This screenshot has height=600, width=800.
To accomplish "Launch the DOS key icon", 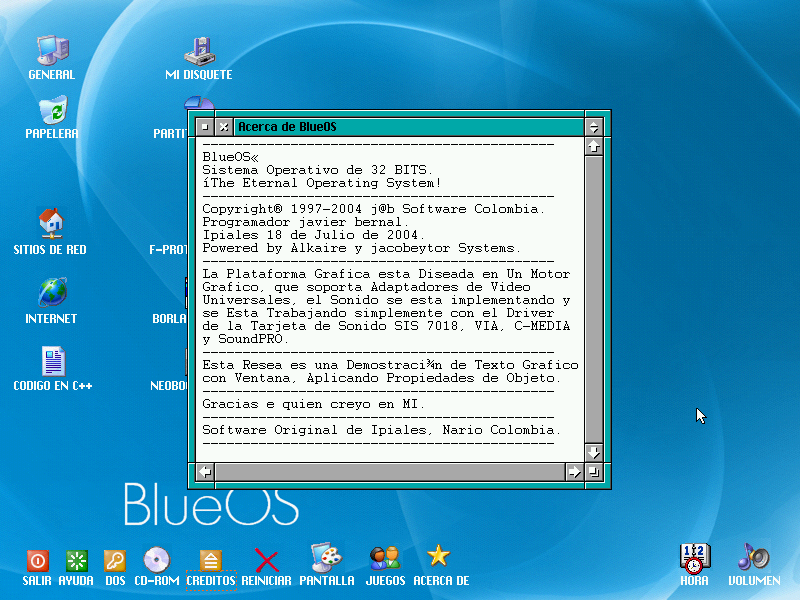I will (115, 561).
